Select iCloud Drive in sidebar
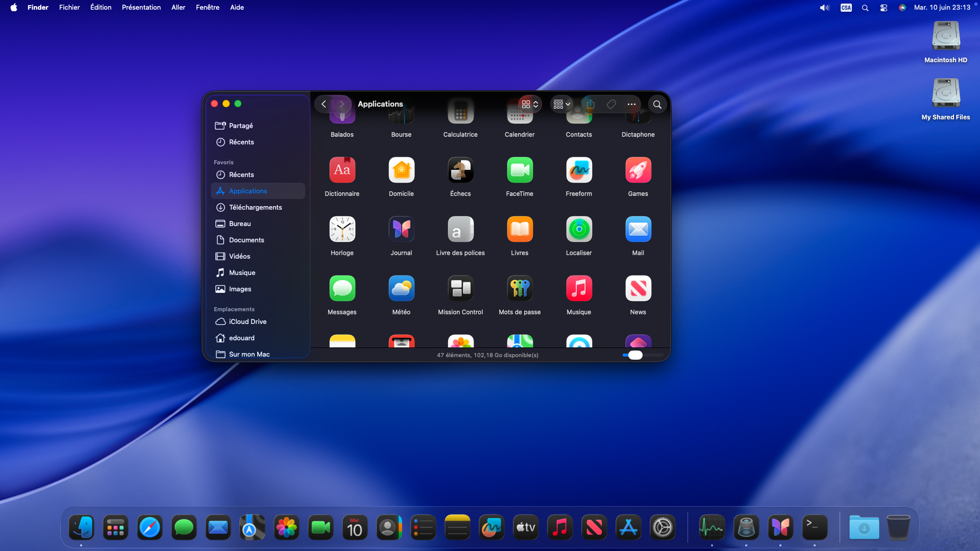 coord(248,321)
